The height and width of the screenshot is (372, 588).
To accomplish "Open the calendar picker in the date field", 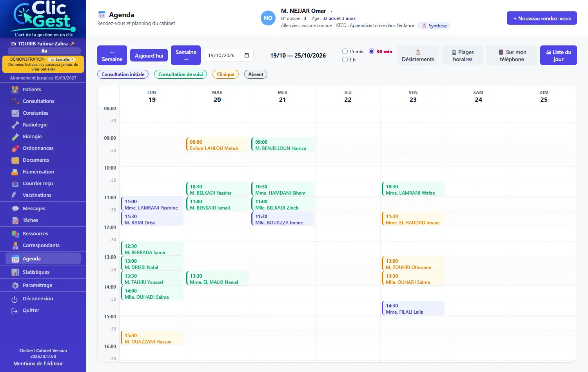I will point(247,55).
